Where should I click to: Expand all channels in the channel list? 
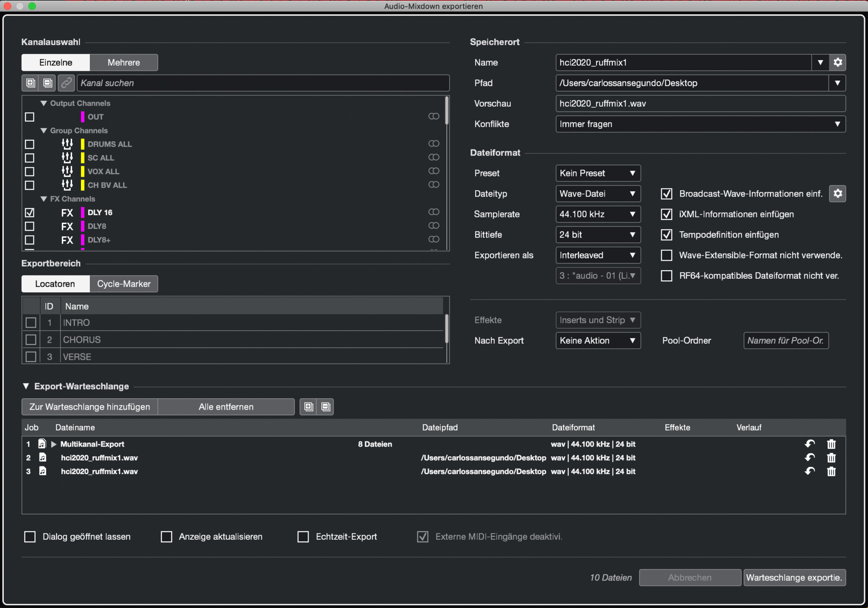pos(30,83)
